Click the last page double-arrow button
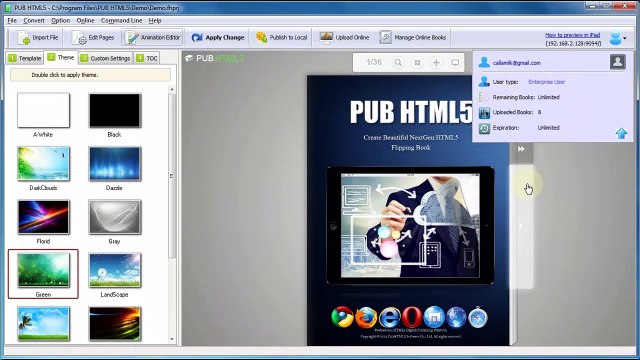This screenshot has height=360, width=640. [x=521, y=149]
